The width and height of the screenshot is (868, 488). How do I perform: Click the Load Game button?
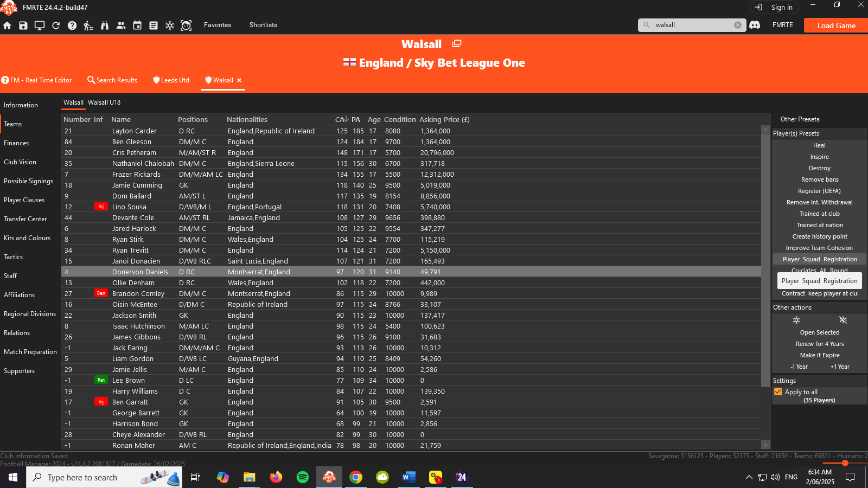[836, 25]
